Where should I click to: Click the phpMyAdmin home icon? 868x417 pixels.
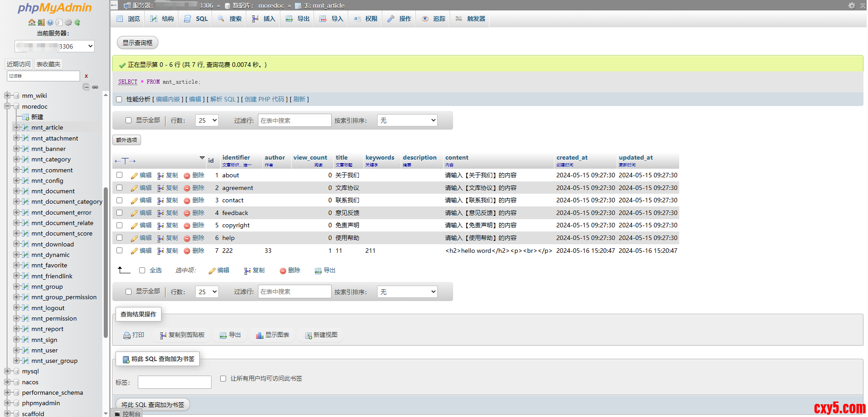pos(32,22)
